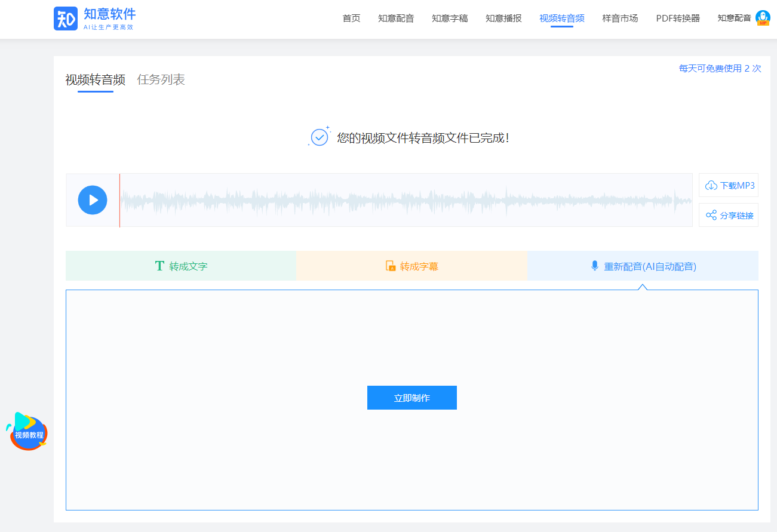Viewport: 777px width, 532px height.
Task: Open 样音市场 page
Action: [x=620, y=18]
